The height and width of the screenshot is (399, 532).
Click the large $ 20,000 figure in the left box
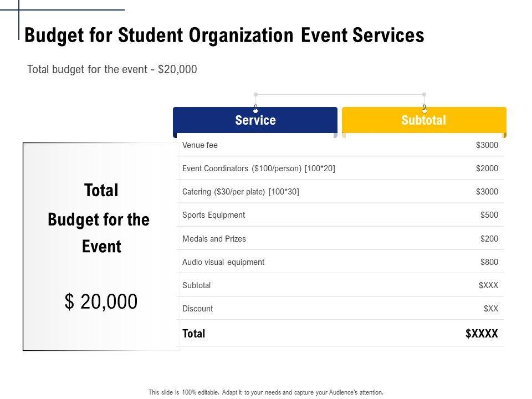tap(101, 302)
